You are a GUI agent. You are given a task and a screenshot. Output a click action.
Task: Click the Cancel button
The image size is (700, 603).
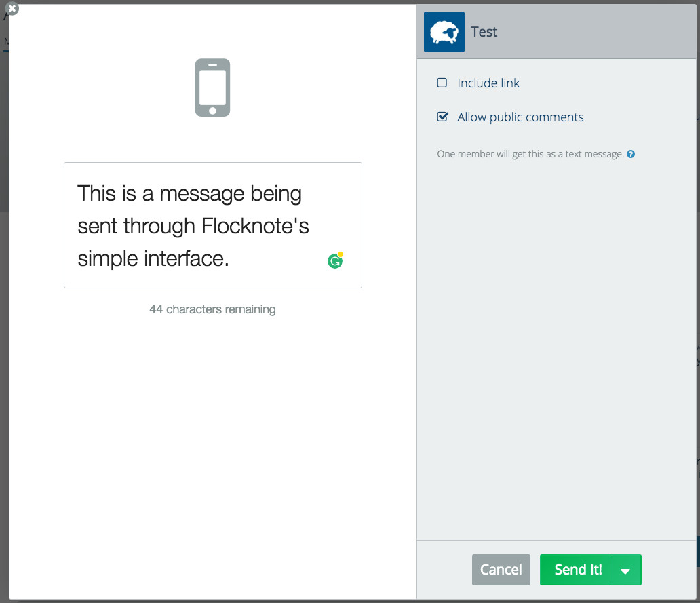(501, 570)
